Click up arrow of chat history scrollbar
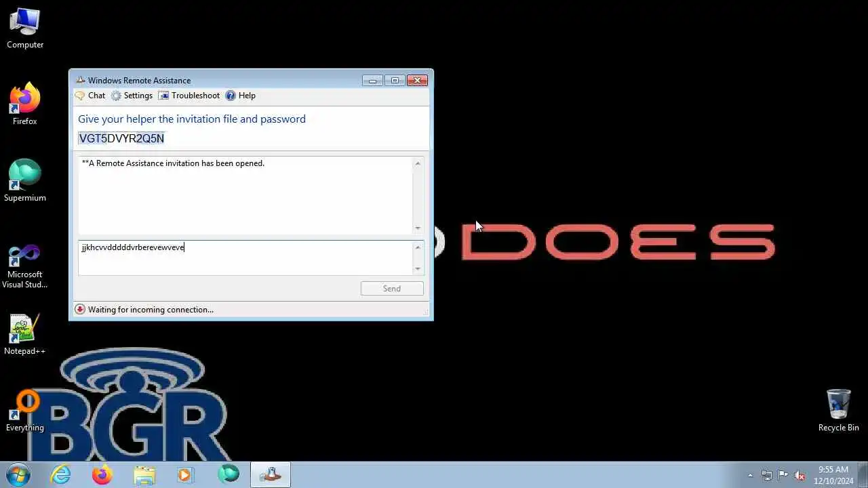Screen dimensions: 868x488 coord(418,163)
